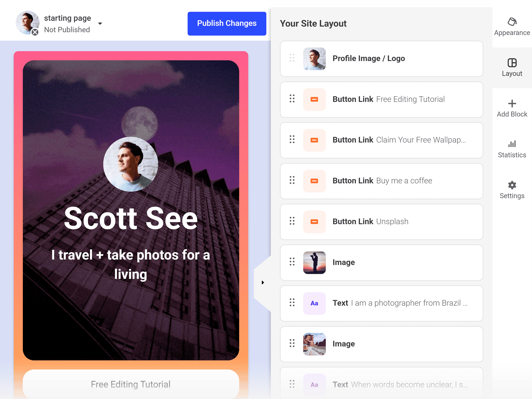
Task: Click the image thumbnail on the photographer silhouette block
Action: tap(314, 263)
